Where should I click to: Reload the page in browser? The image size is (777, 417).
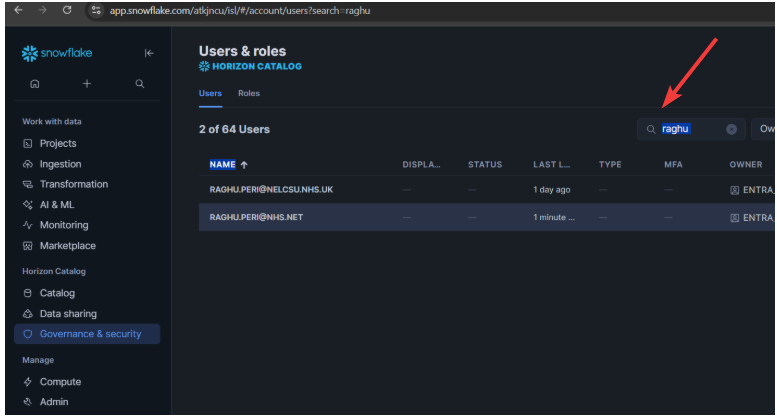pos(67,10)
